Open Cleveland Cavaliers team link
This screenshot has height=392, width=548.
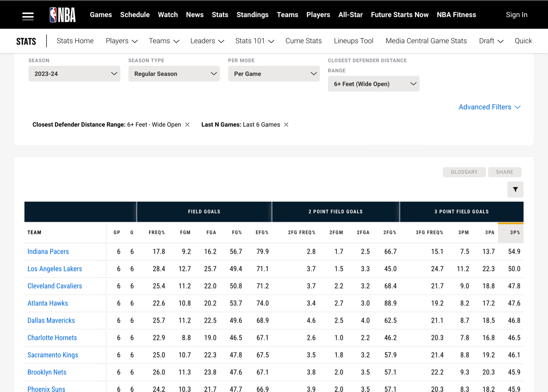tap(55, 286)
